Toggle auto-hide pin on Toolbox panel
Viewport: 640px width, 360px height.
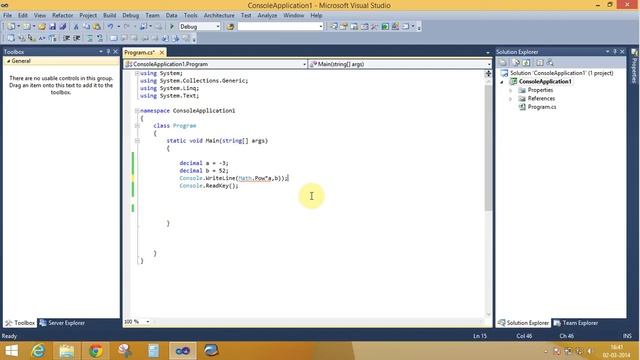pos(109,52)
